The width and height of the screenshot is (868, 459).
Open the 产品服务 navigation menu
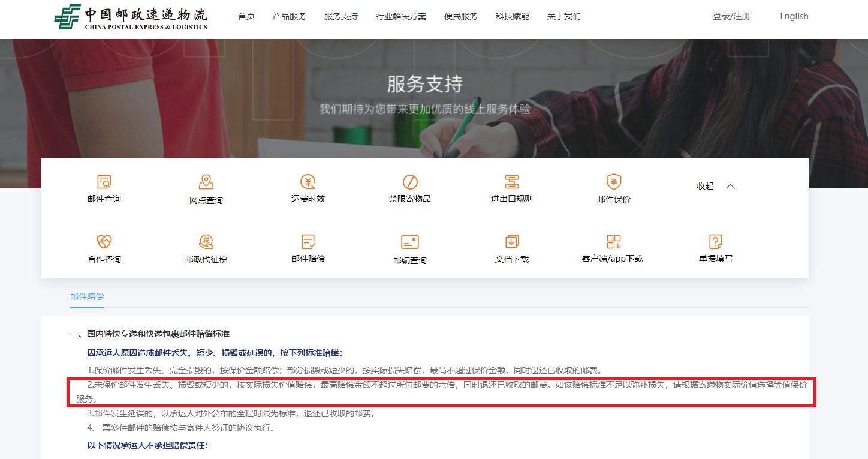pyautogui.click(x=290, y=16)
